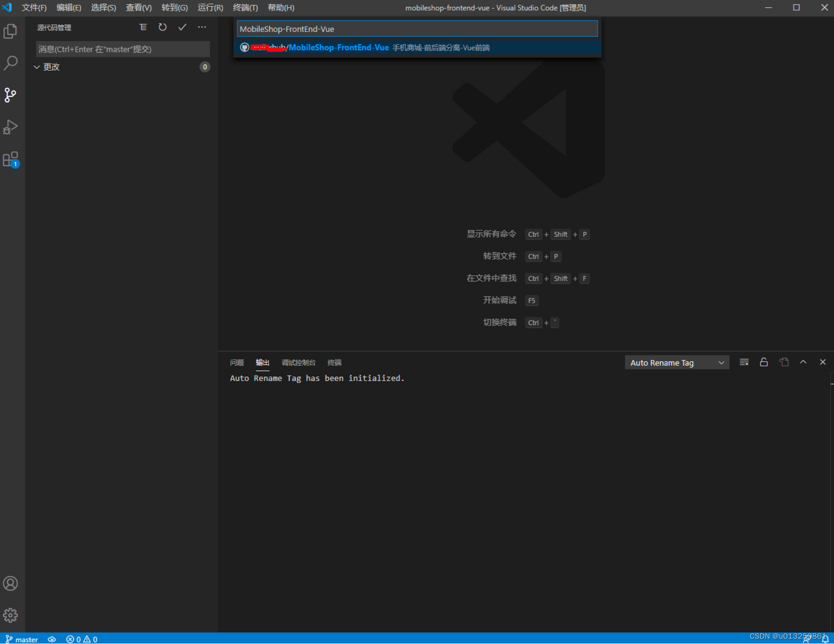Click the 转到文件 shortcut hint
The height and width of the screenshot is (644, 834).
point(500,257)
